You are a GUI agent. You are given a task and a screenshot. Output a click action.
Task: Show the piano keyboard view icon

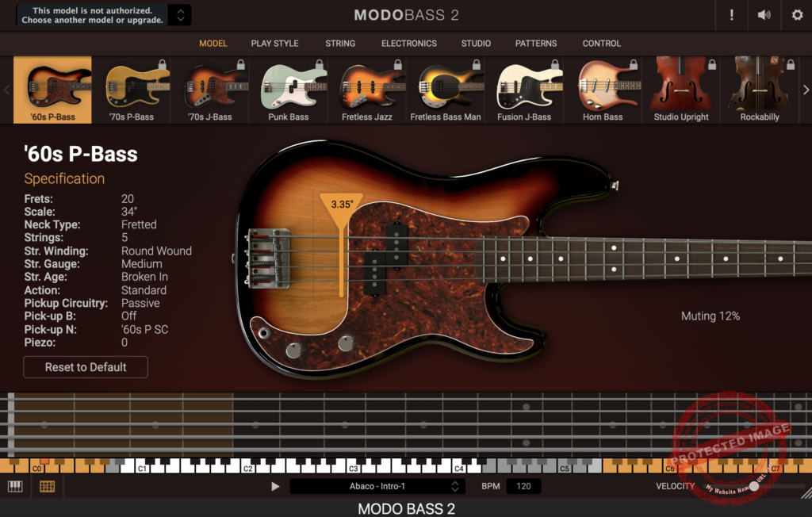click(15, 486)
